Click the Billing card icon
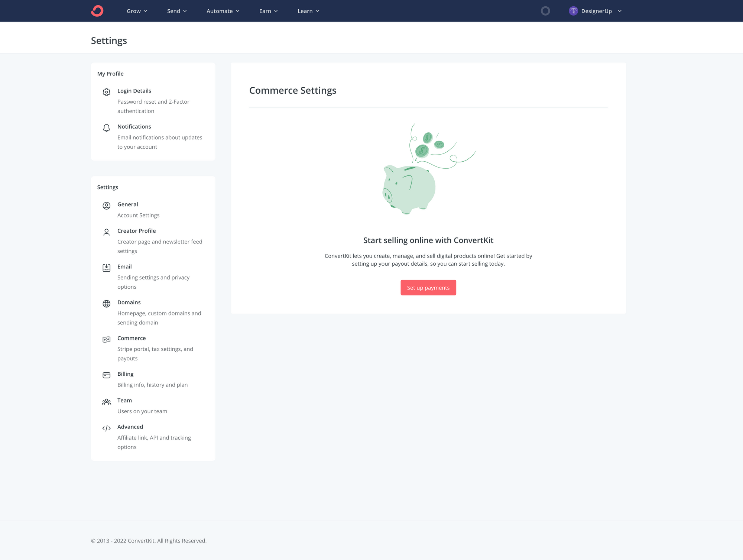743x560 pixels. point(107,375)
